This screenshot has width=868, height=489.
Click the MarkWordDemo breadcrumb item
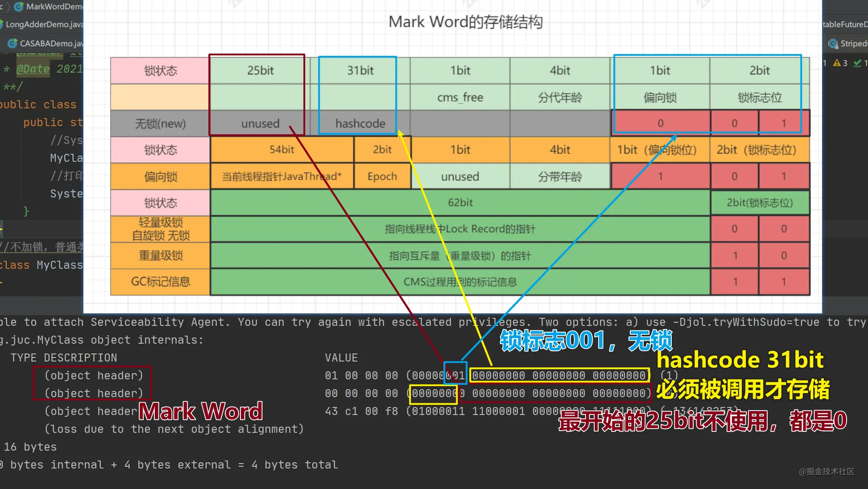pos(54,6)
